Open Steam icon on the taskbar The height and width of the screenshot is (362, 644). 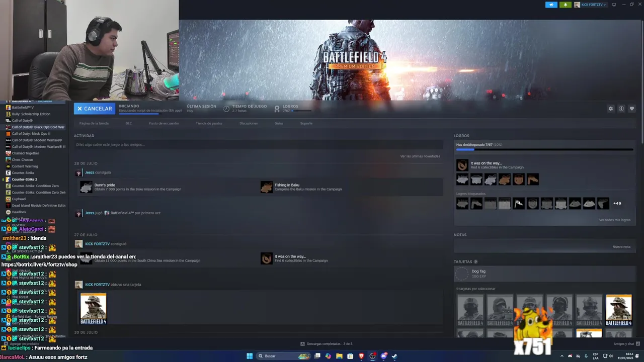click(394, 356)
